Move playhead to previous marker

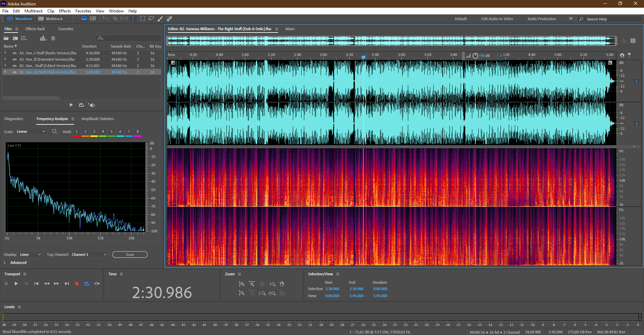coord(36,284)
